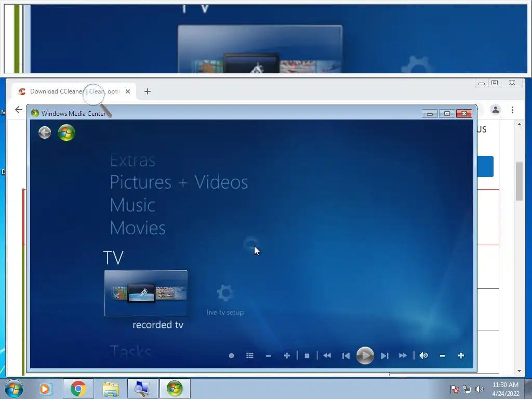This screenshot has width=532, height=399.
Task: Open the guide list icon in transport bar
Action: [x=250, y=355]
